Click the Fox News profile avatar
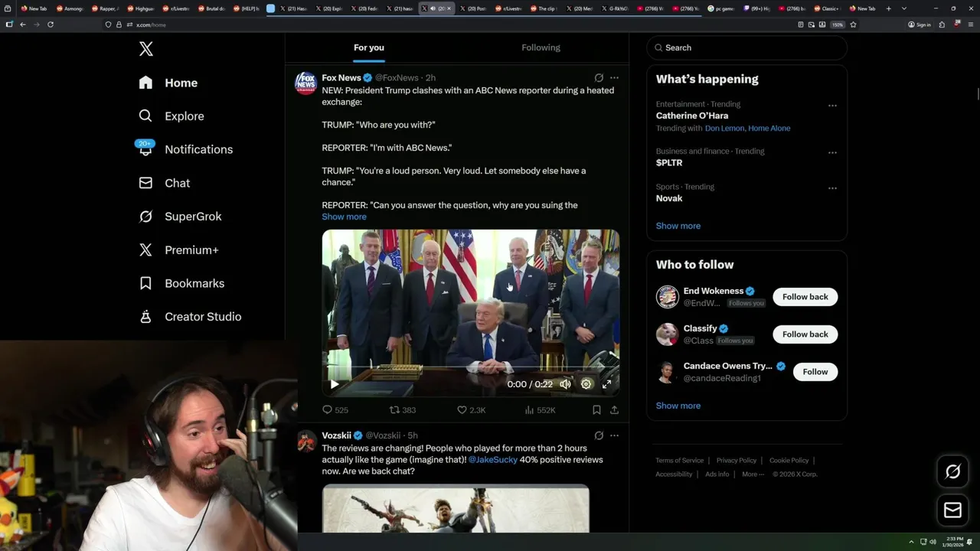 (306, 83)
